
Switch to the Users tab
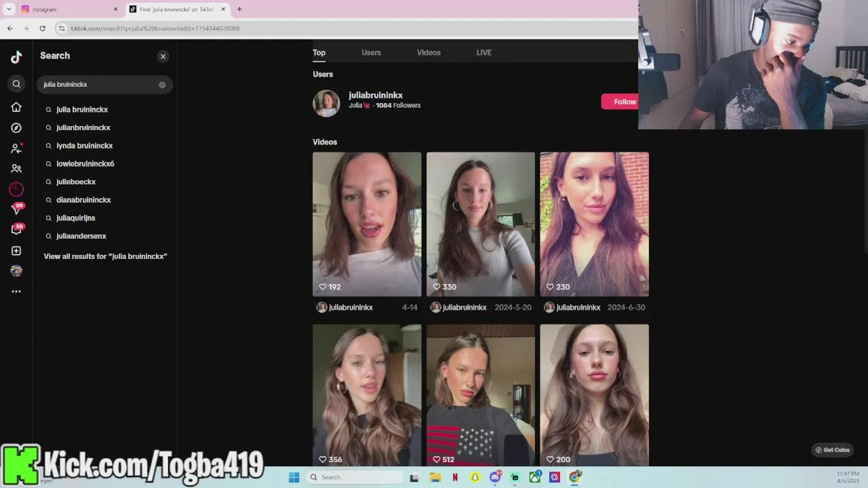pos(371,52)
